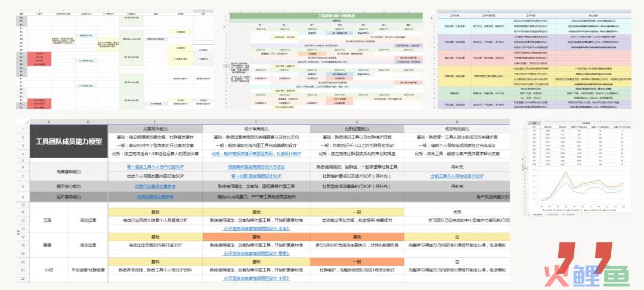Open the weekly schedule spreadsheet thumbnail with red cells
Image resolution: width=644 pixels, height=290 pixels.
pyautogui.click(x=115, y=60)
